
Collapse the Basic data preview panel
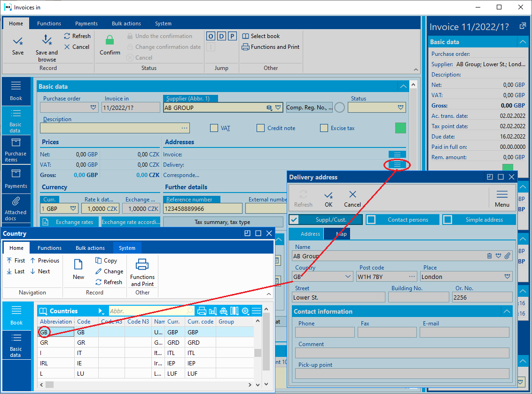click(523, 42)
